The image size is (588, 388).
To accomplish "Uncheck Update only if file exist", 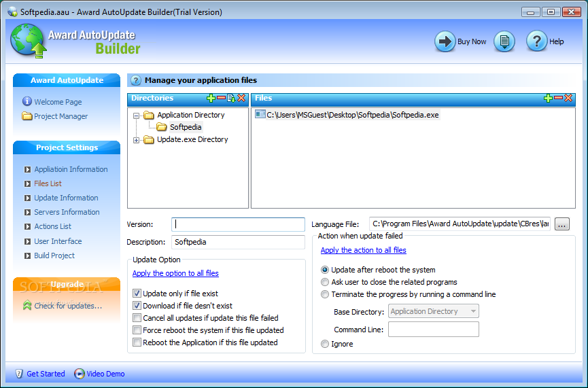I will [x=137, y=293].
